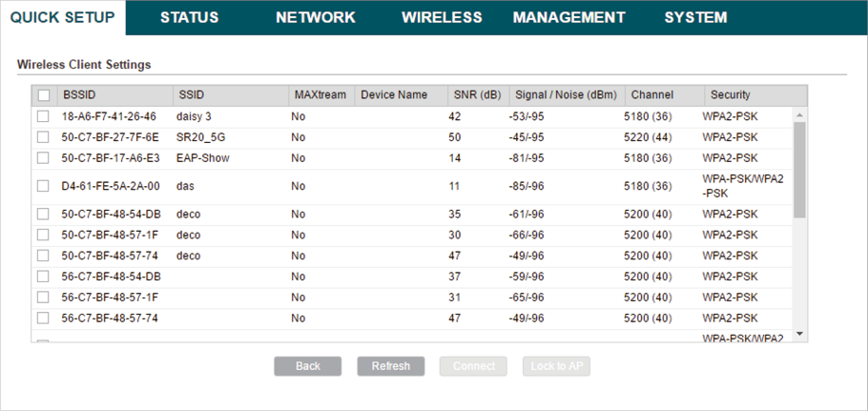Click the Lock to AP button

pos(556,366)
